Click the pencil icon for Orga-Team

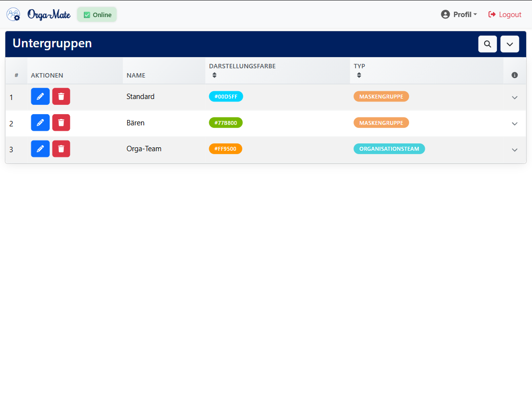click(x=40, y=149)
